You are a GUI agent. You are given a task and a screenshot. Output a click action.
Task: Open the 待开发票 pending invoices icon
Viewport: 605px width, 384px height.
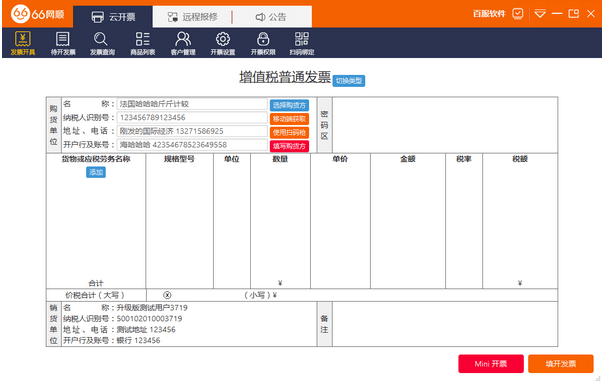[63, 43]
